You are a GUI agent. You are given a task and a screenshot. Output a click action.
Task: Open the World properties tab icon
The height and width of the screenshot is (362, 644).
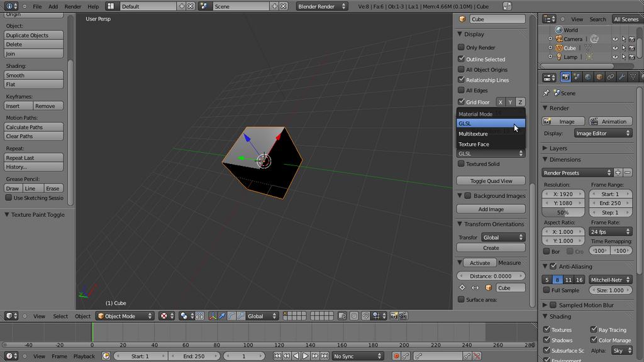coord(588,77)
